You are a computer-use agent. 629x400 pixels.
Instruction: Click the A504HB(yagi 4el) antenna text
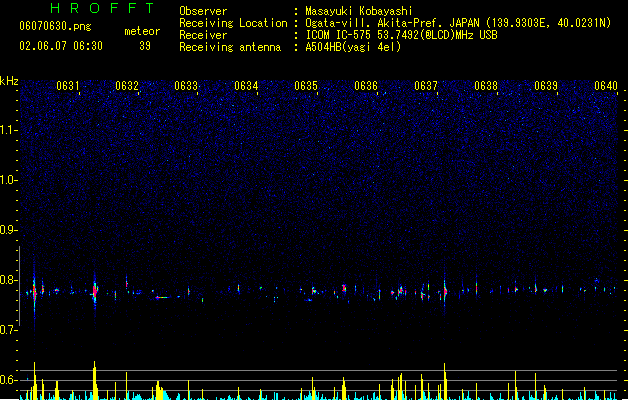pyautogui.click(x=353, y=47)
